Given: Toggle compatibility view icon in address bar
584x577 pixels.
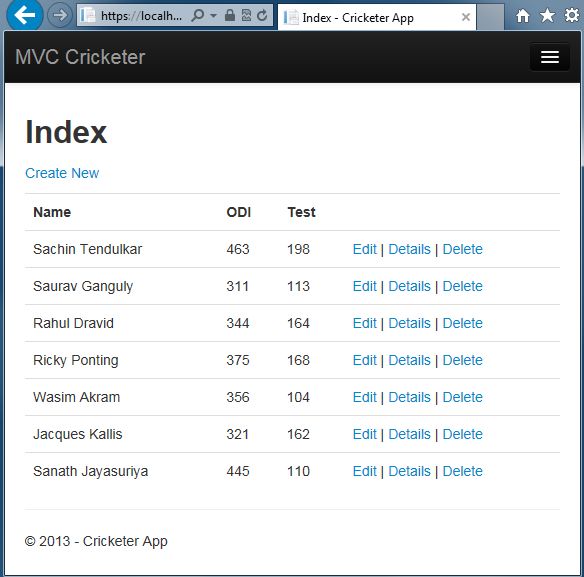Looking at the screenshot, I should (x=246, y=15).
